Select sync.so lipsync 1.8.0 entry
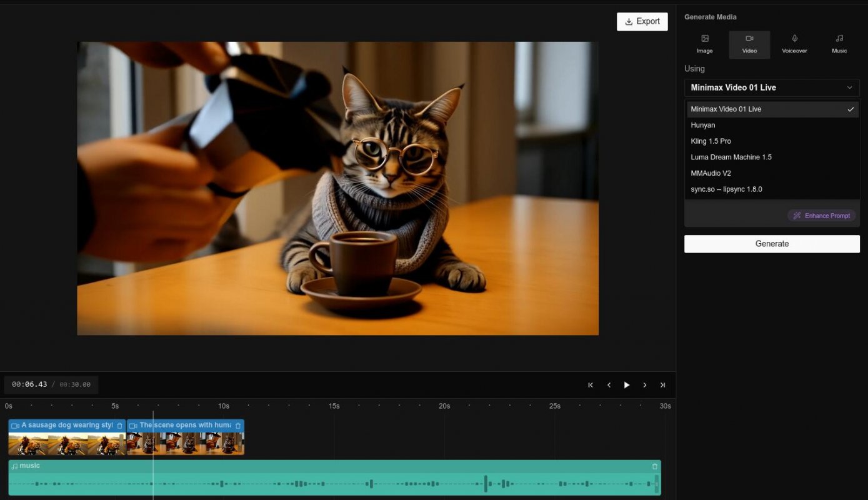The width and height of the screenshot is (868, 500). 726,189
